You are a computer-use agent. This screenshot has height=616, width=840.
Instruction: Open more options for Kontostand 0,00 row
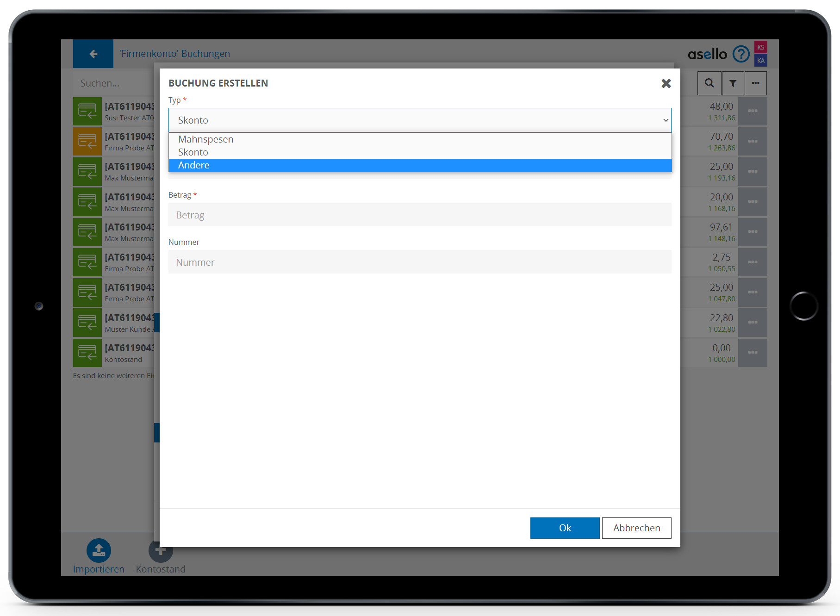pyautogui.click(x=752, y=353)
